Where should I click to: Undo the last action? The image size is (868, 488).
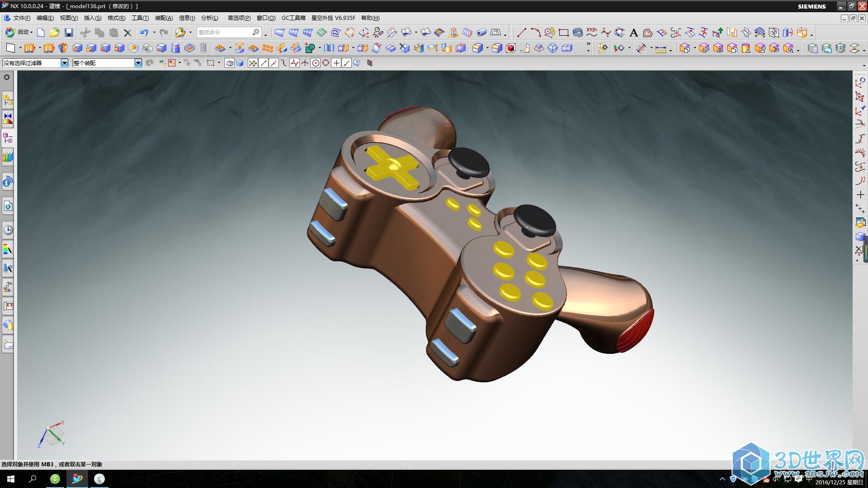(144, 32)
